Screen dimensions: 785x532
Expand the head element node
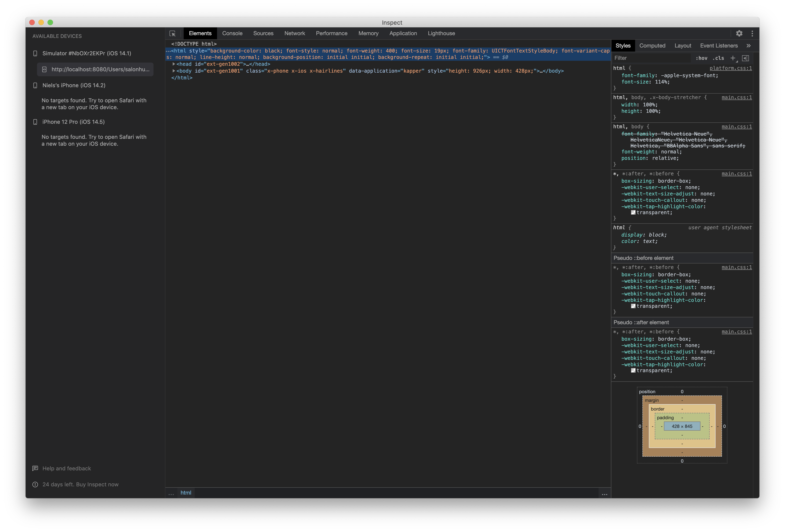tap(174, 64)
